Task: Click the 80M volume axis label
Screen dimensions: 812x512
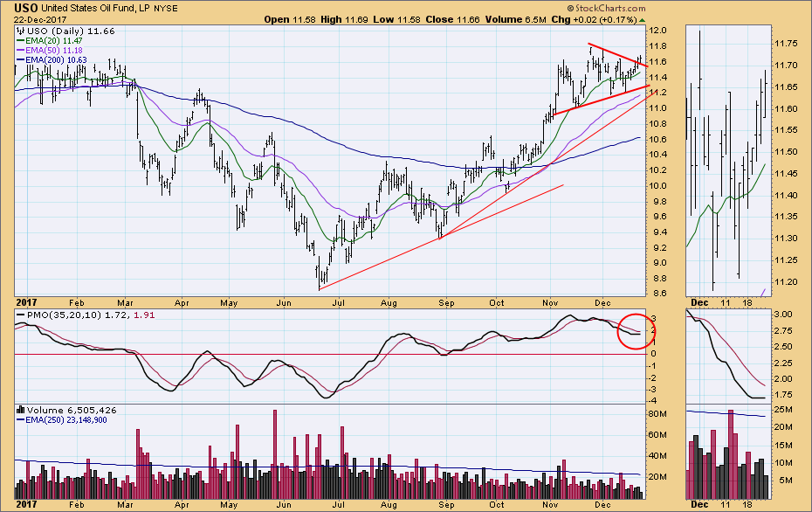Action: tap(657, 414)
